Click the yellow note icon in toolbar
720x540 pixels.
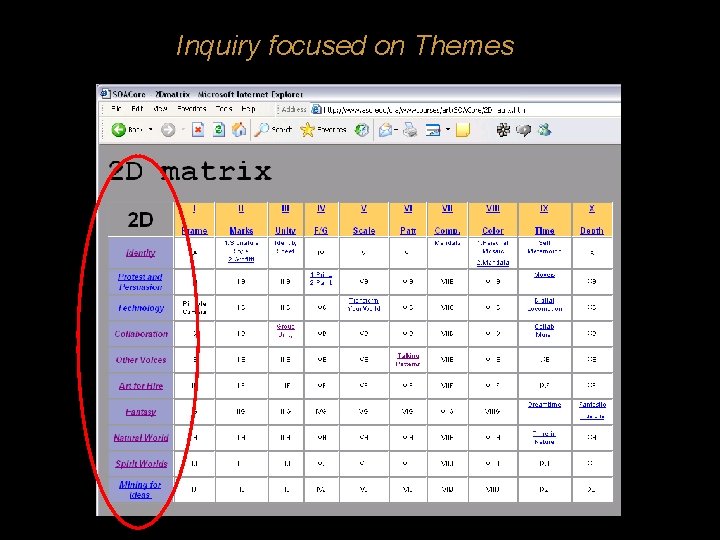pos(463,130)
